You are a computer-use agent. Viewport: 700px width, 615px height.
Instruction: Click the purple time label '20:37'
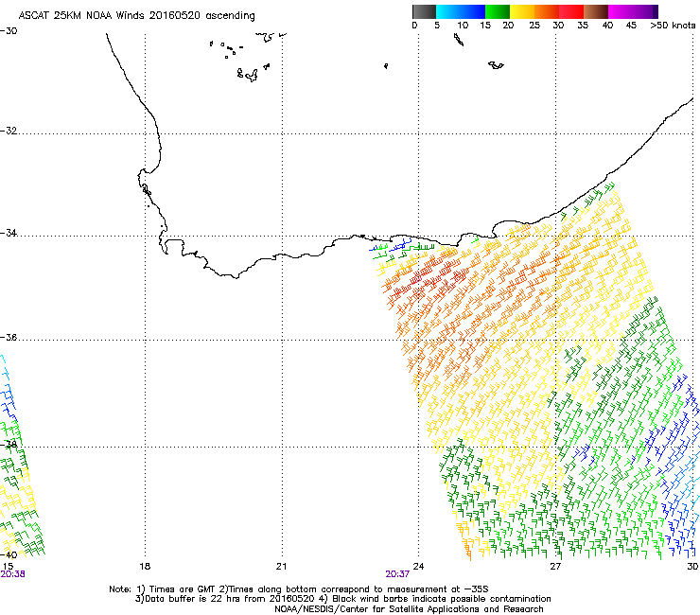tap(397, 574)
